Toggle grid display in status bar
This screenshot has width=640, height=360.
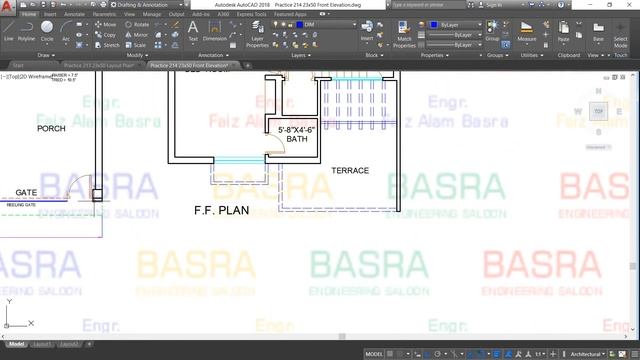tap(390, 354)
